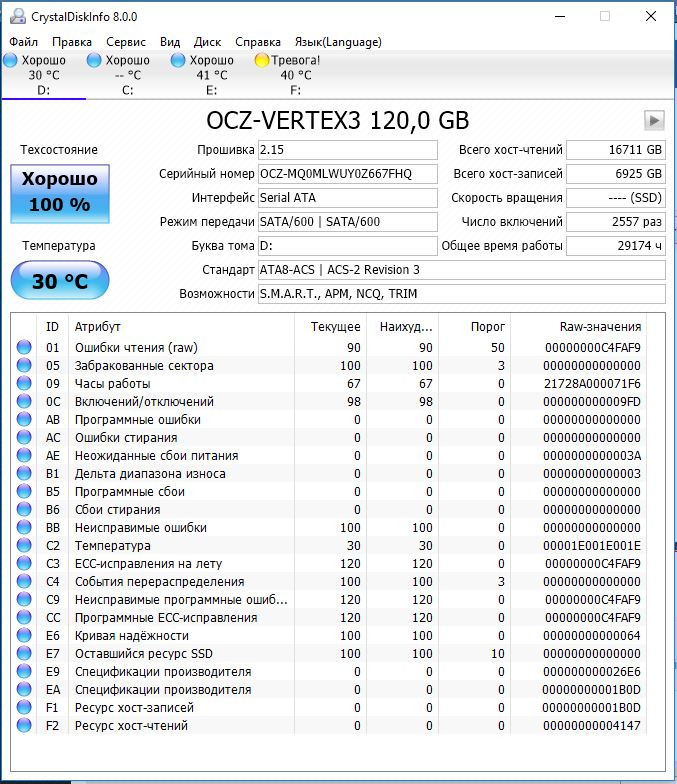Click the Raw-значения column header
Image resolution: width=677 pixels, height=784 pixels.
pyautogui.click(x=578, y=326)
